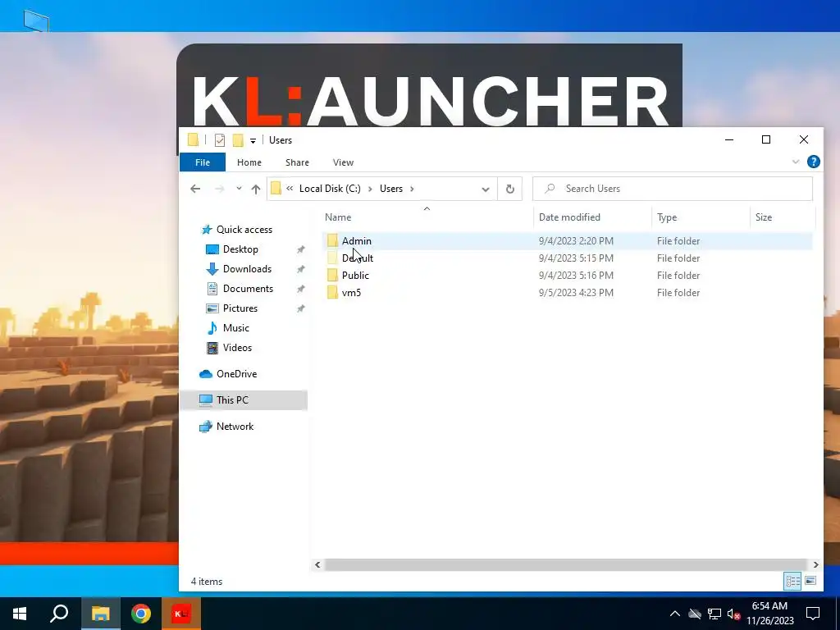The width and height of the screenshot is (840, 630).
Task: Click in the Search Users field
Action: click(x=673, y=189)
